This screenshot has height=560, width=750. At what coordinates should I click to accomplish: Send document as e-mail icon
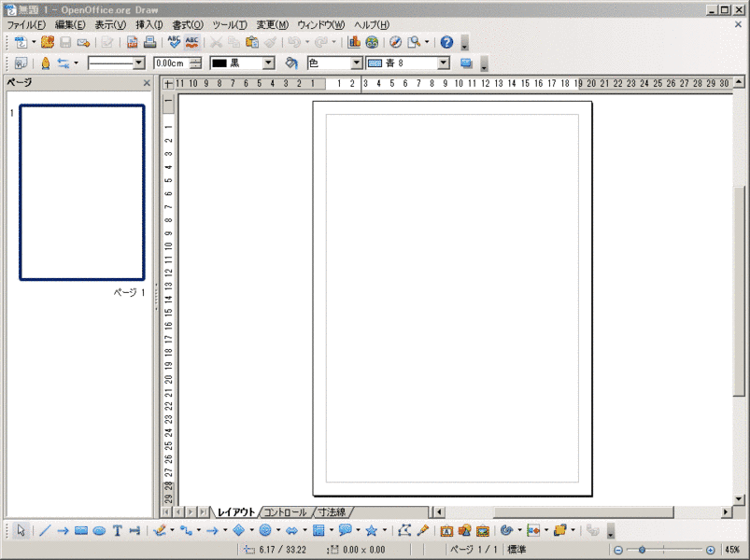click(x=84, y=43)
